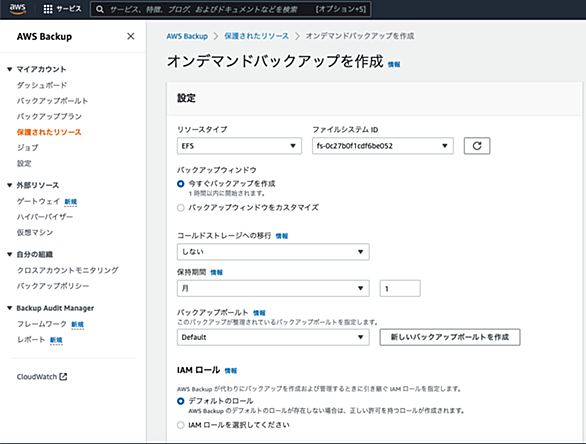
Task: Open 仮想マシン in sidebar
Action: 35,232
